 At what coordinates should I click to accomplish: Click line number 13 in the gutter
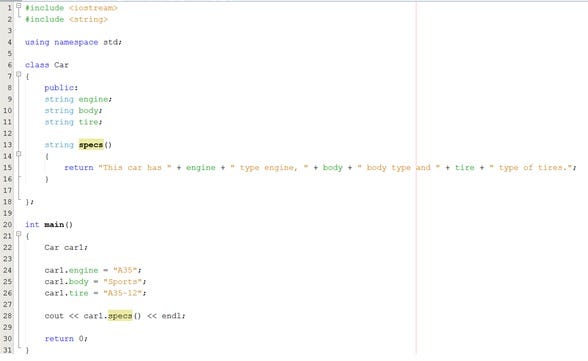(x=8, y=145)
